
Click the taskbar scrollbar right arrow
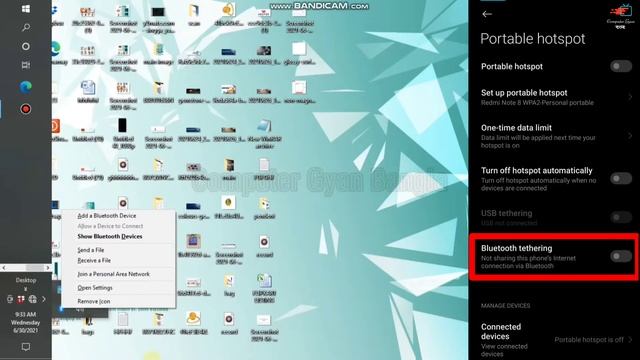[48, 268]
